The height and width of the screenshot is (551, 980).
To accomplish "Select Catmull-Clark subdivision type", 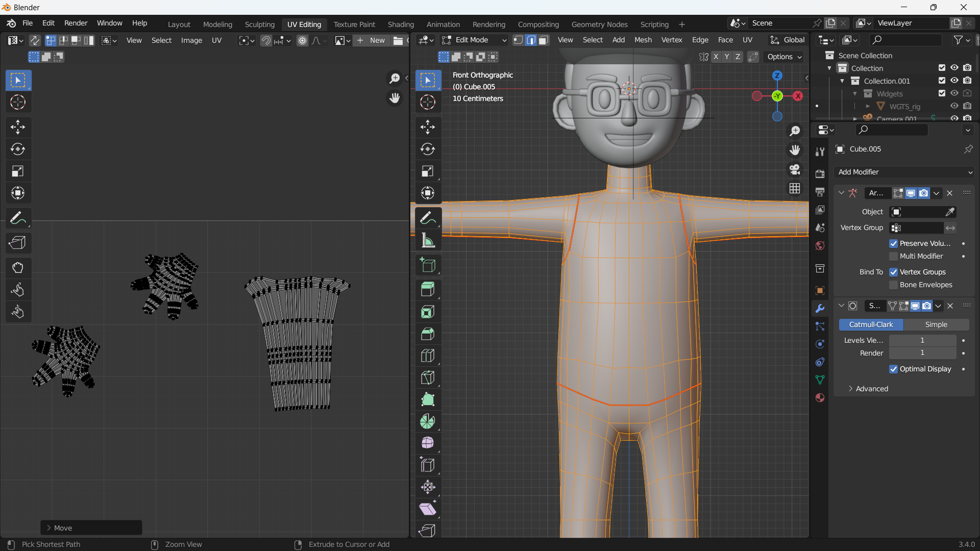I will [x=871, y=324].
